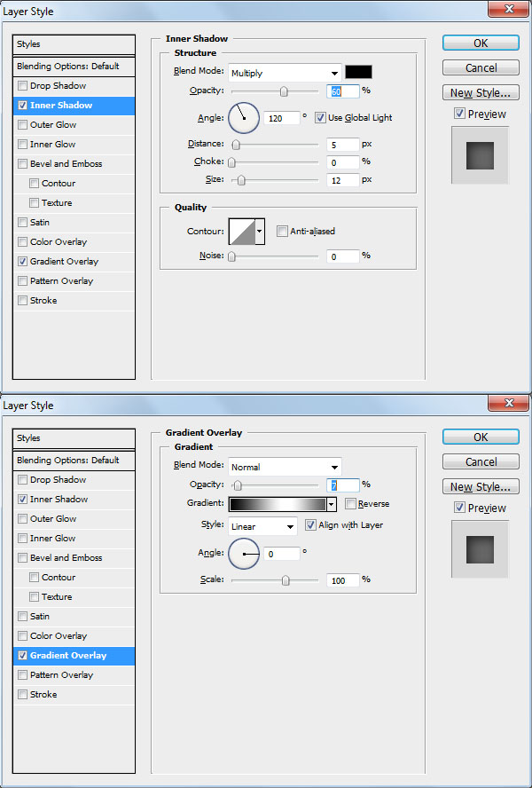
Task: Enable Anti-aliased checkbox
Action: tap(282, 232)
